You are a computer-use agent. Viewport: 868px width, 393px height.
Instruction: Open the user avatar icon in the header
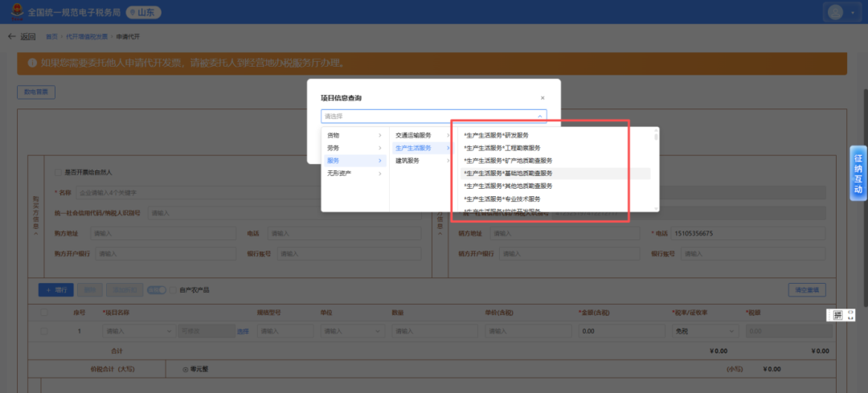click(x=835, y=11)
